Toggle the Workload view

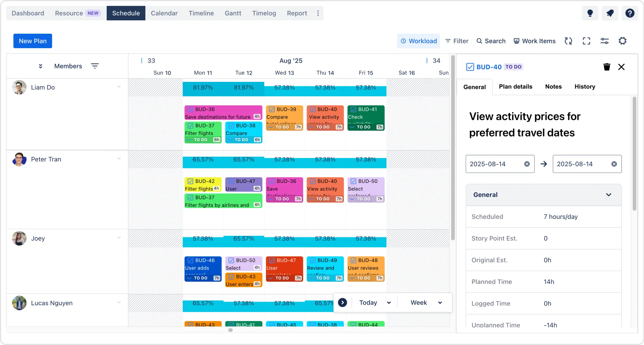click(419, 41)
